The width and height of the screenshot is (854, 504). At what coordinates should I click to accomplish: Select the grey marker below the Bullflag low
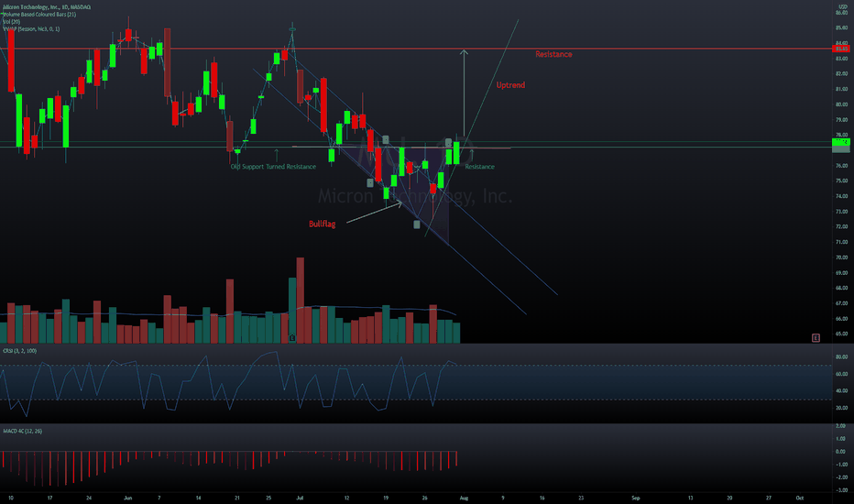417,225
